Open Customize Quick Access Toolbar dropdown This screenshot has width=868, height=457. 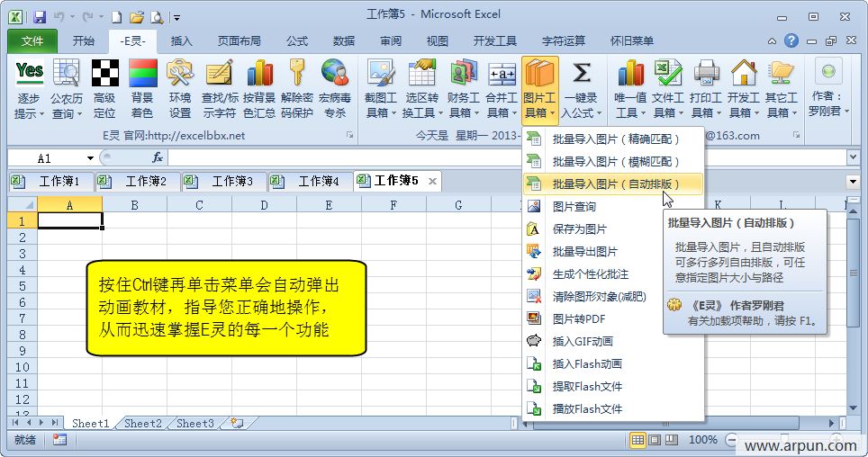(x=177, y=18)
